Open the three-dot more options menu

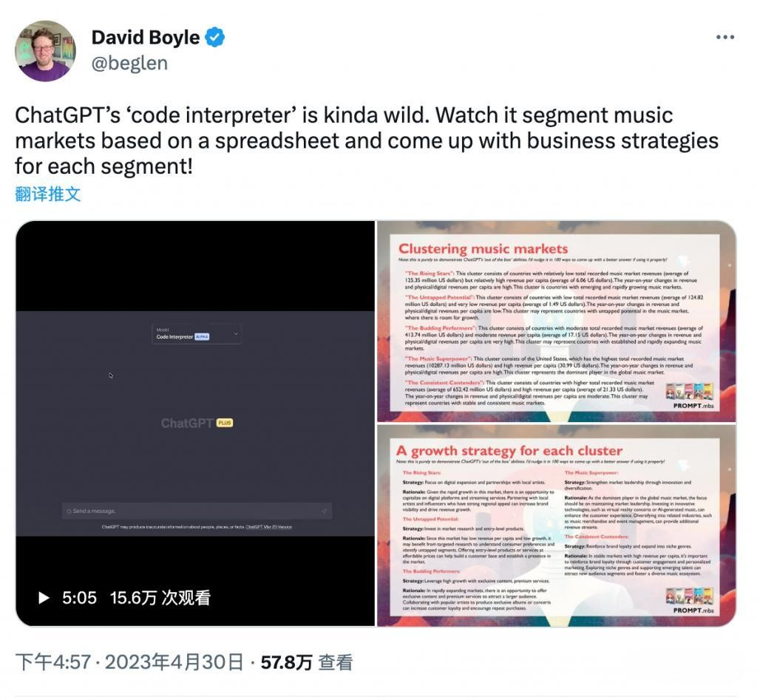[x=724, y=37]
